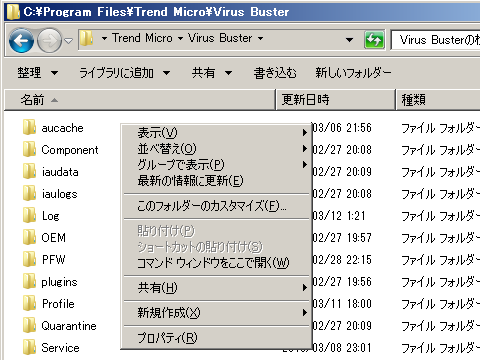Click the Service folder name

[60, 348]
